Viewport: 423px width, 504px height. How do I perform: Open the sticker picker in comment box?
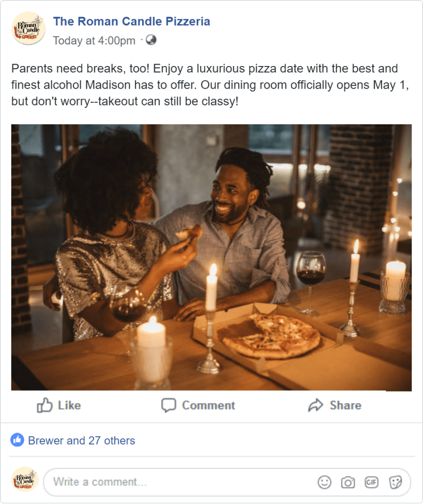point(395,482)
